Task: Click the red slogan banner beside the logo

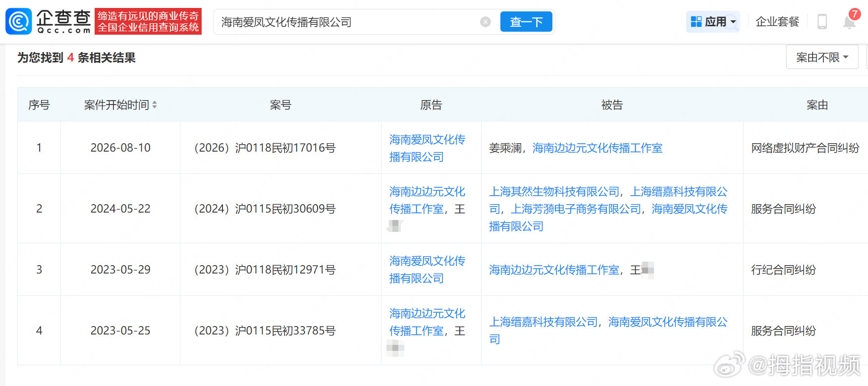Action: (148, 21)
